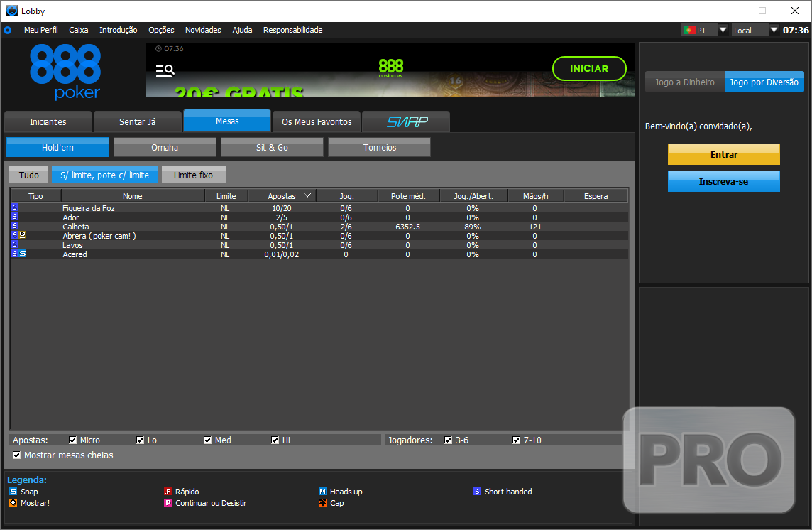Open the Introdução menu
Viewport: 812px width, 530px height.
point(119,30)
